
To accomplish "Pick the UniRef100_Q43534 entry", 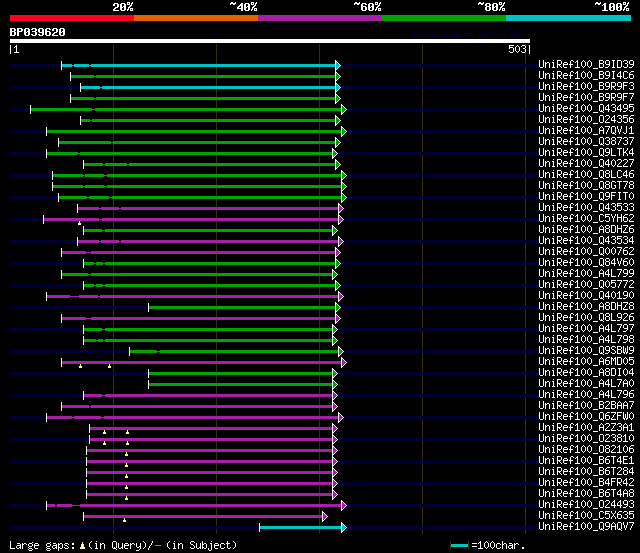I will (586, 241).
